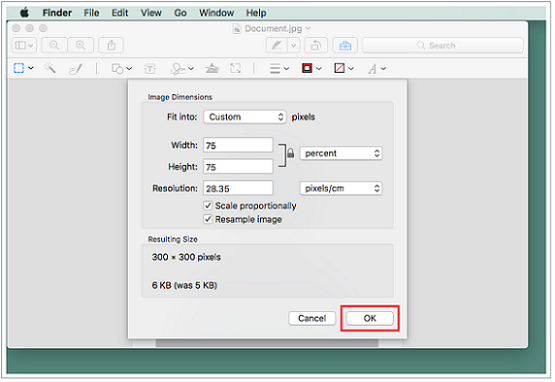Open the Finder menu
The height and width of the screenshot is (382, 555).
57,13
